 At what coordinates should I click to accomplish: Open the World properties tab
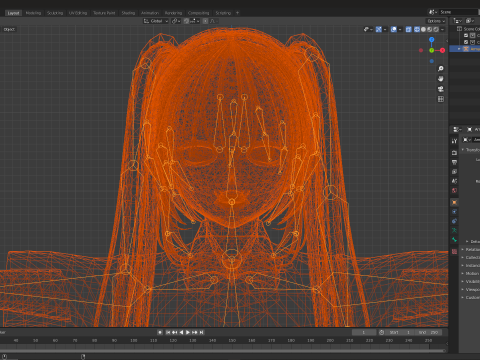[454, 191]
